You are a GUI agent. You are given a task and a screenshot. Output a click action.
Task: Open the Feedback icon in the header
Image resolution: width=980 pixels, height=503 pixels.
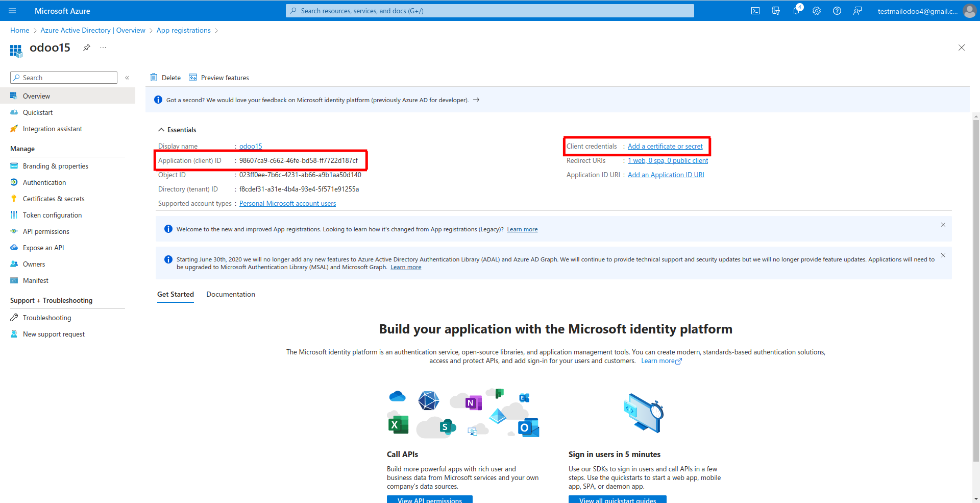coord(857,11)
